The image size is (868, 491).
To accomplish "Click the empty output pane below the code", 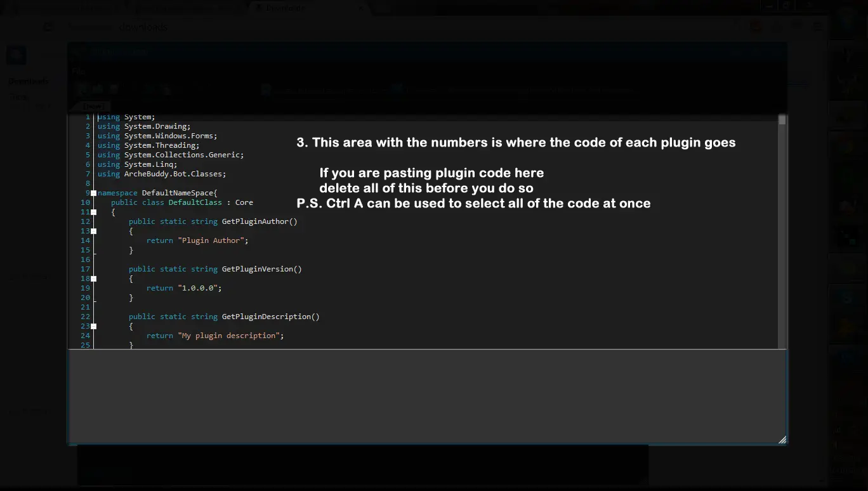I will pyautogui.click(x=426, y=396).
